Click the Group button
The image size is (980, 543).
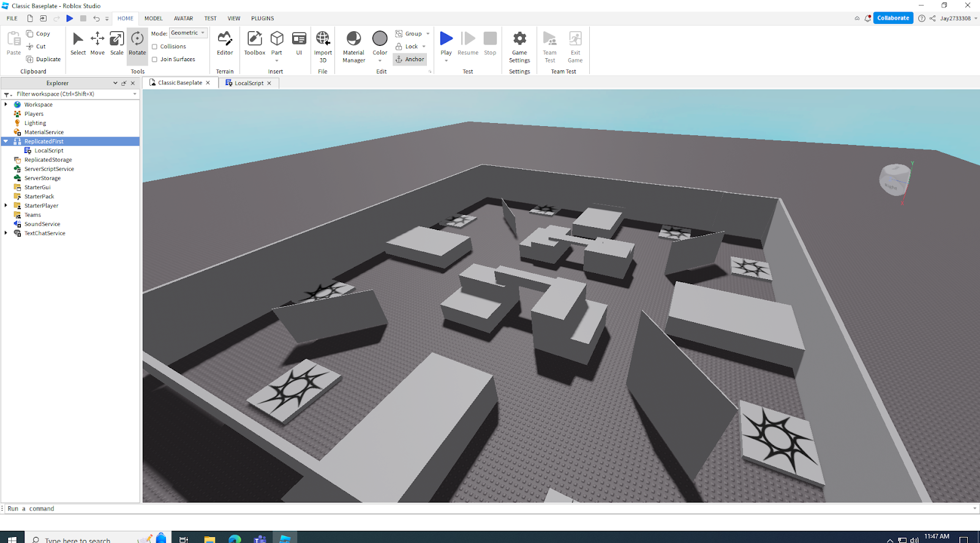409,34
